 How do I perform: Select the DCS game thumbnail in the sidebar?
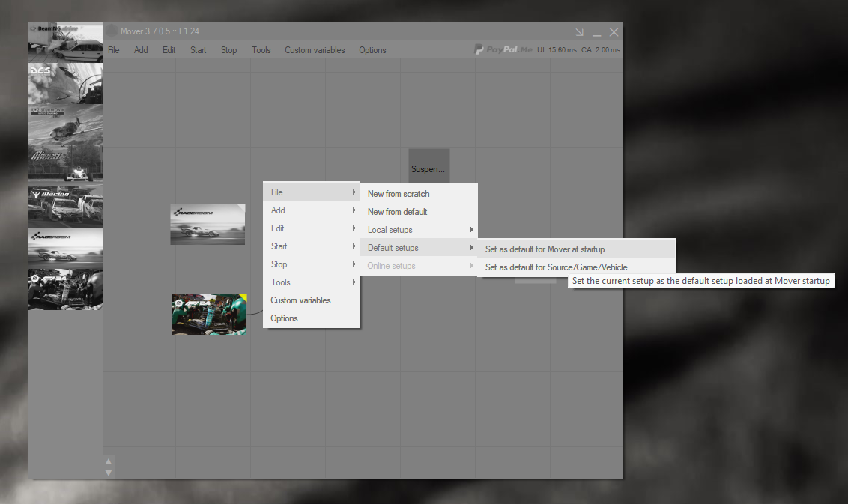coord(65,83)
